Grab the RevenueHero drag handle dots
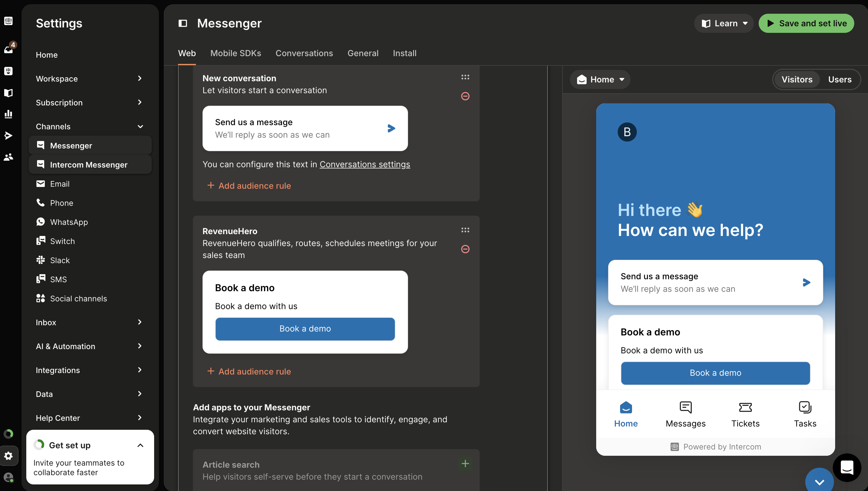This screenshot has width=868, height=491. click(x=465, y=230)
